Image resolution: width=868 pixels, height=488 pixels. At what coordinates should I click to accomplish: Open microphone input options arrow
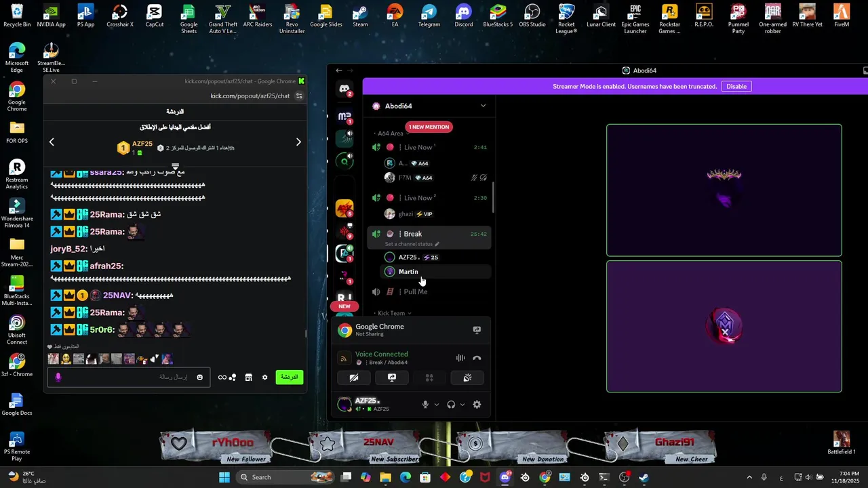coord(436,405)
